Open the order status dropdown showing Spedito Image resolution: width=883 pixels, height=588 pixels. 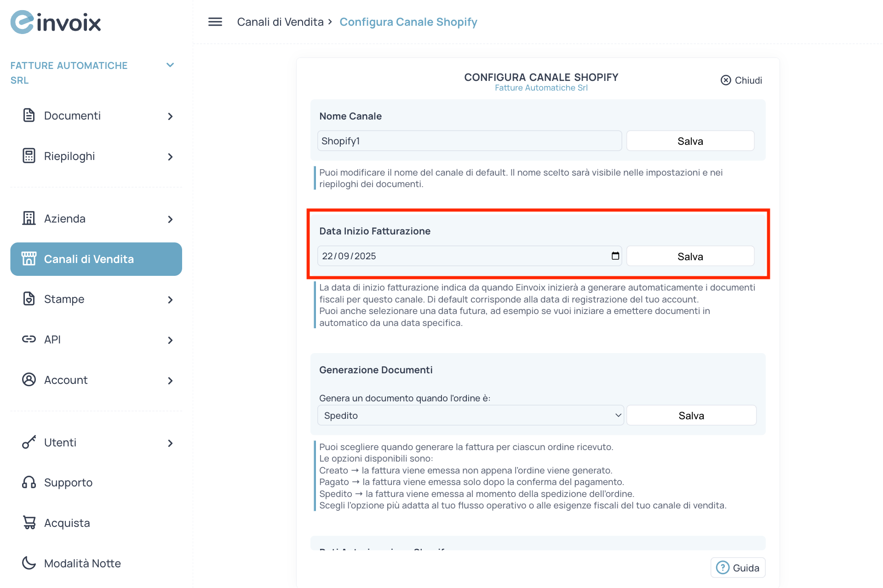(x=470, y=415)
